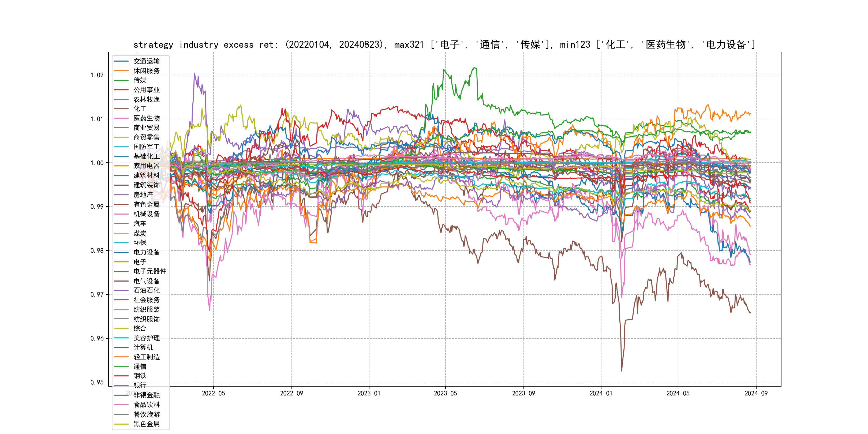This screenshot has height=434, width=868.
Task: Select the 计算机 legend color line
Action: click(x=121, y=347)
